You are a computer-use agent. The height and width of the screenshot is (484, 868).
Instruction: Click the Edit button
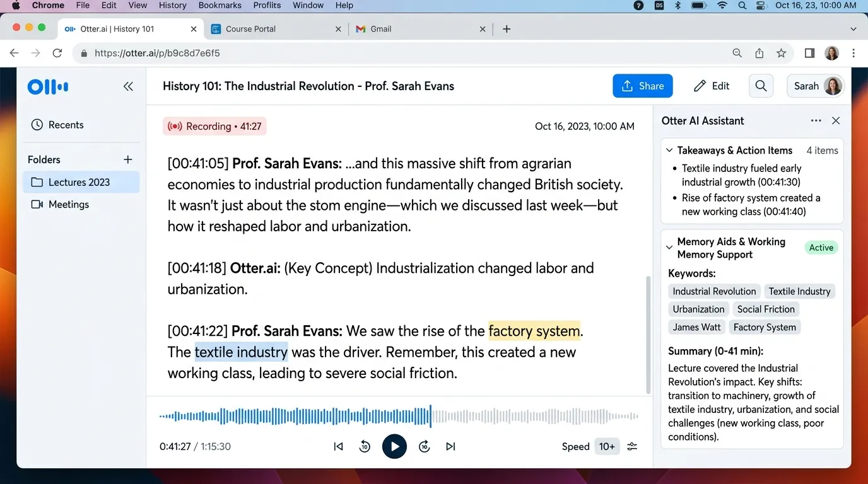[x=712, y=86]
